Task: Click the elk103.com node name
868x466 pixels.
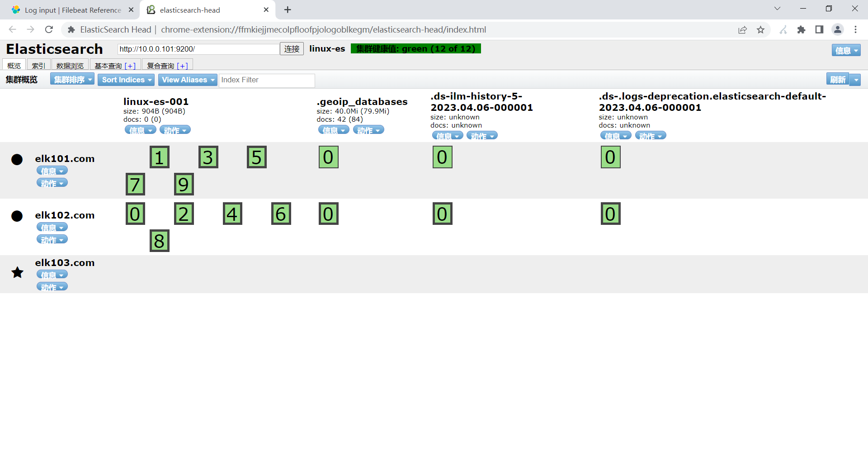Action: [65, 263]
